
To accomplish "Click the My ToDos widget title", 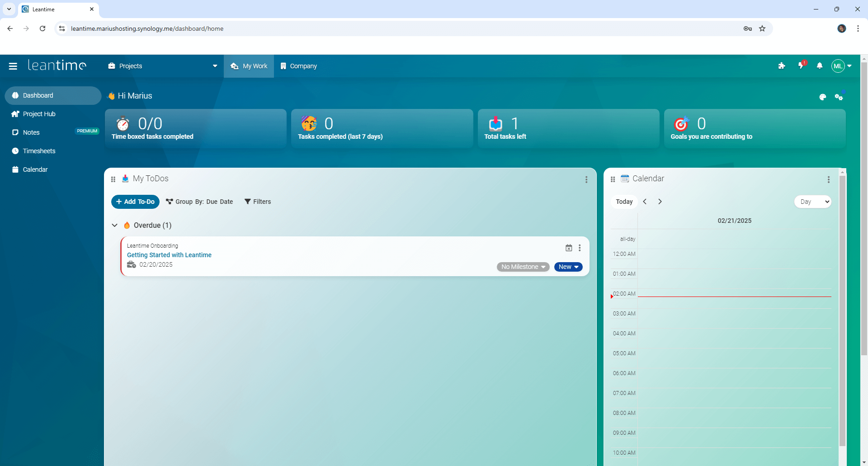I will (151, 179).
